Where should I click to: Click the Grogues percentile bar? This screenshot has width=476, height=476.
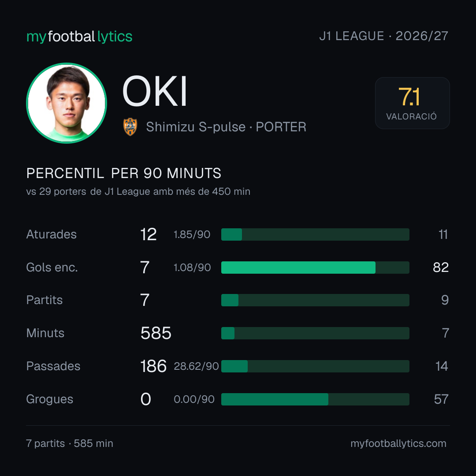[x=315, y=399]
